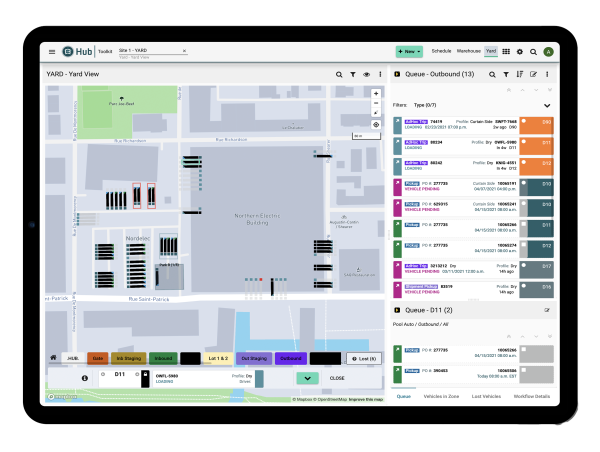Expand details with green chevron button
Image resolution: width=600 pixels, height=452 pixels.
tap(307, 379)
